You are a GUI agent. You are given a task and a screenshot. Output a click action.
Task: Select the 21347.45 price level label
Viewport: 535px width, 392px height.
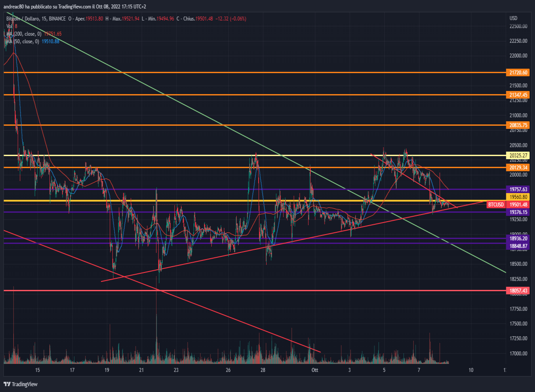pyautogui.click(x=519, y=95)
